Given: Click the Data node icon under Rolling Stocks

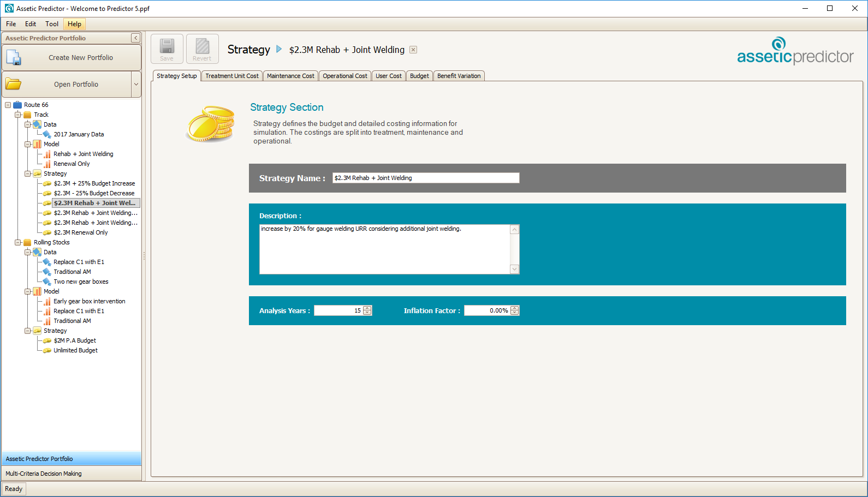Looking at the screenshot, I should point(37,252).
